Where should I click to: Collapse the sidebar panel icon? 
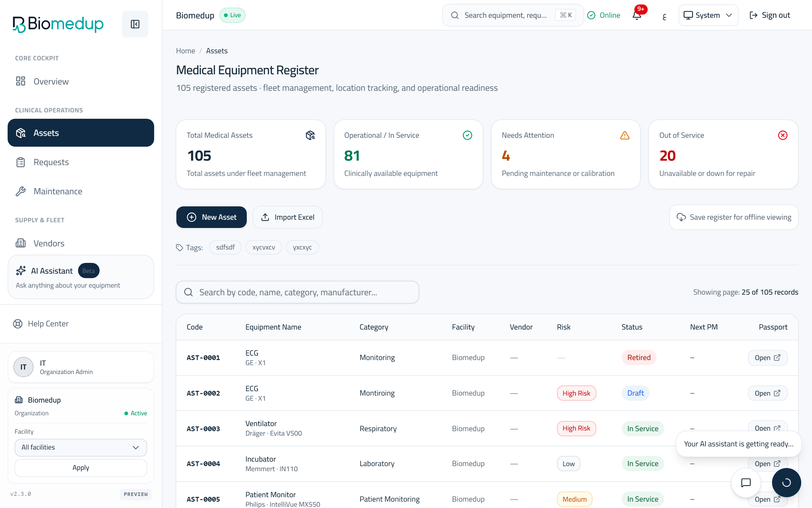tap(135, 24)
